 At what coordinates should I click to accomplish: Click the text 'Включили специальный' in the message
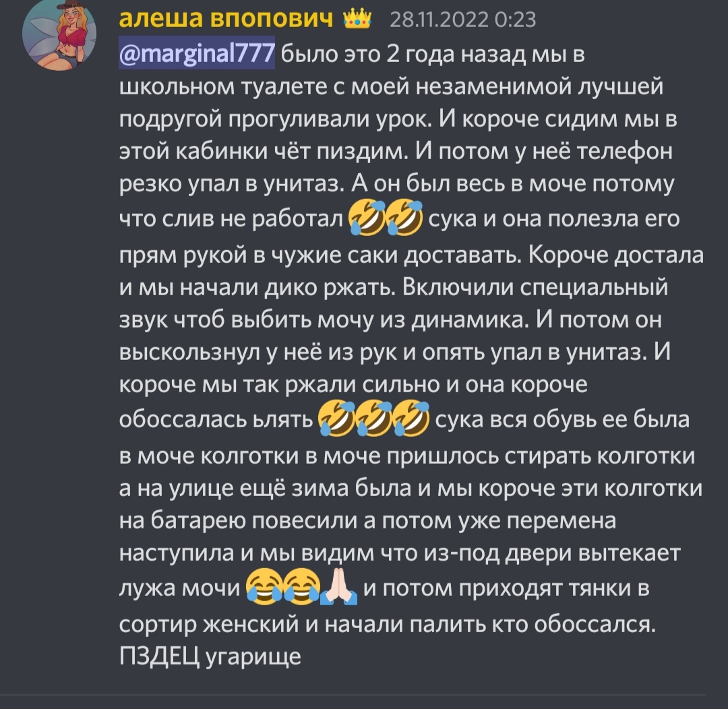535,287
